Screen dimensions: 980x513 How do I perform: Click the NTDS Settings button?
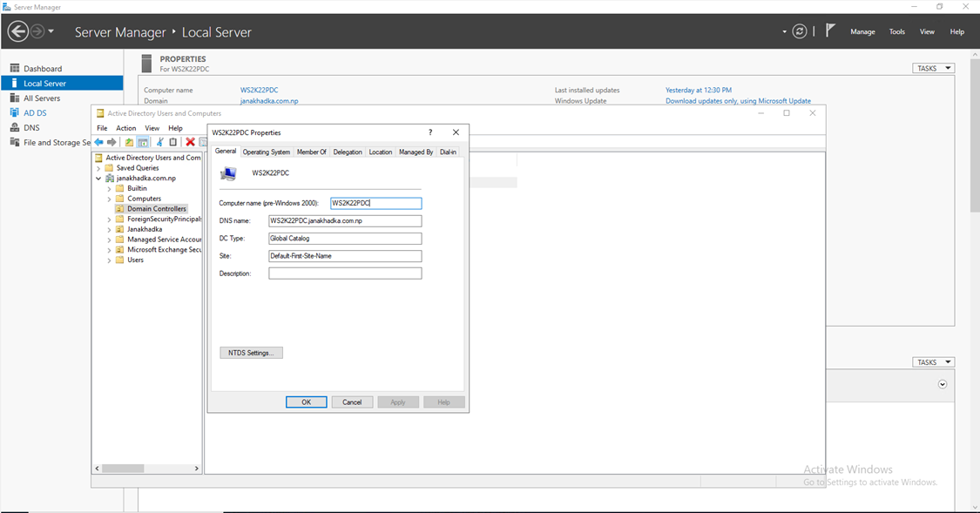251,352
